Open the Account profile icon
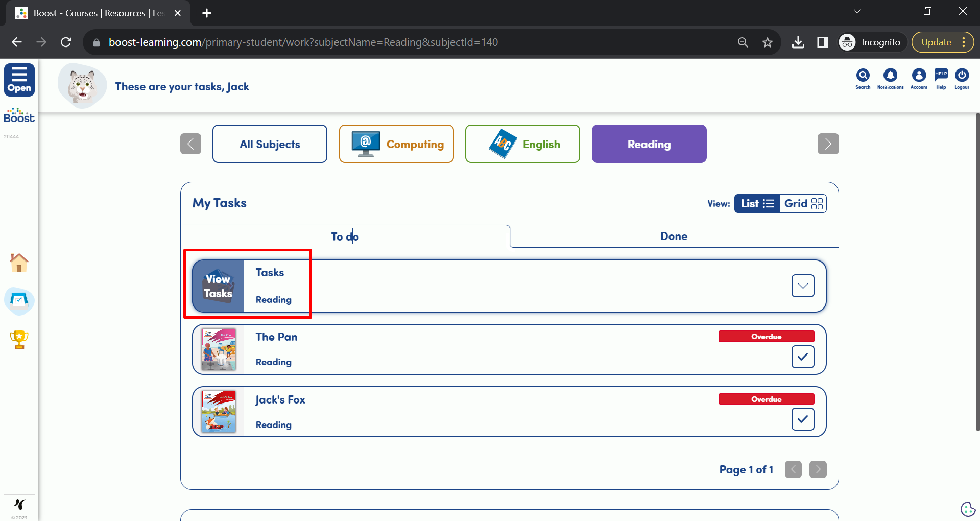This screenshot has height=521, width=980. 919,77
